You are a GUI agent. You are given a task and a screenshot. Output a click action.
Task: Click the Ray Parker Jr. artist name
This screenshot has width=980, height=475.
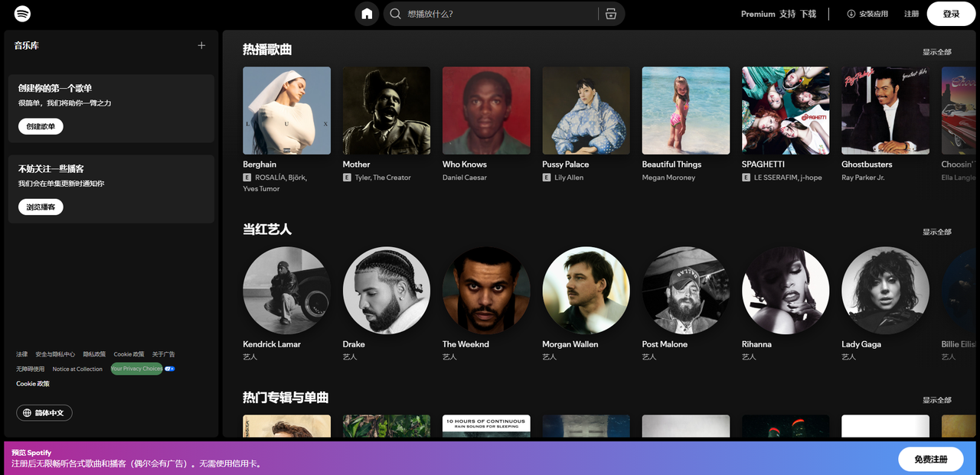point(864,177)
